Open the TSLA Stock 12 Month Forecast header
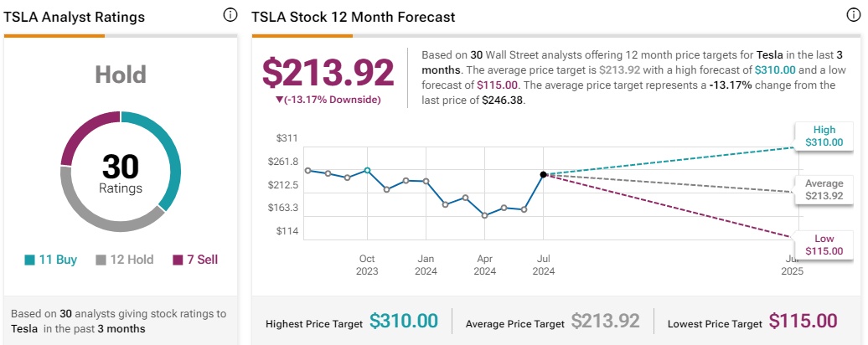The image size is (868, 345). [354, 17]
